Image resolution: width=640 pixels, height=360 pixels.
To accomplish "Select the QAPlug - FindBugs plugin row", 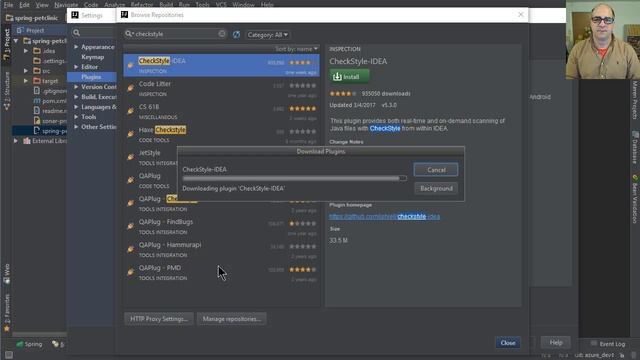I will coord(221,227).
